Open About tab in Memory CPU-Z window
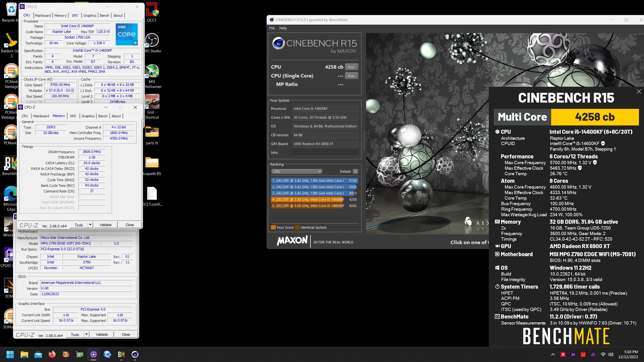 point(116,116)
